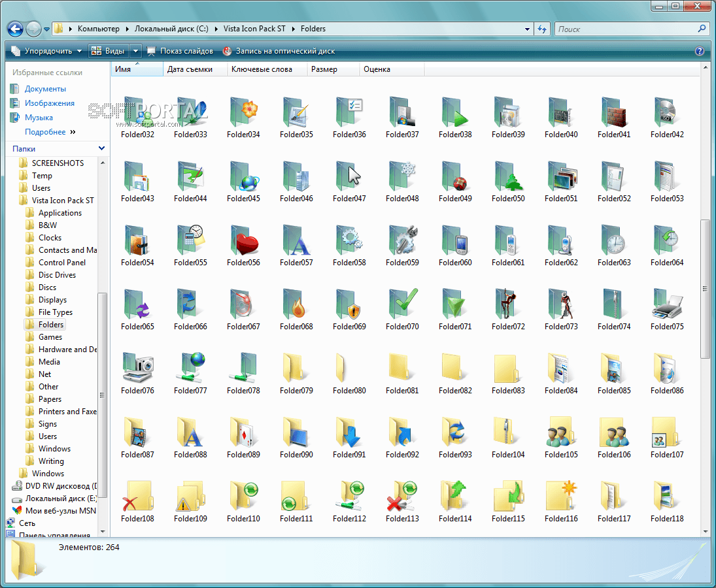Select Clocks in the folder tree
Viewport: 716px width, 588px height.
[x=50, y=238]
